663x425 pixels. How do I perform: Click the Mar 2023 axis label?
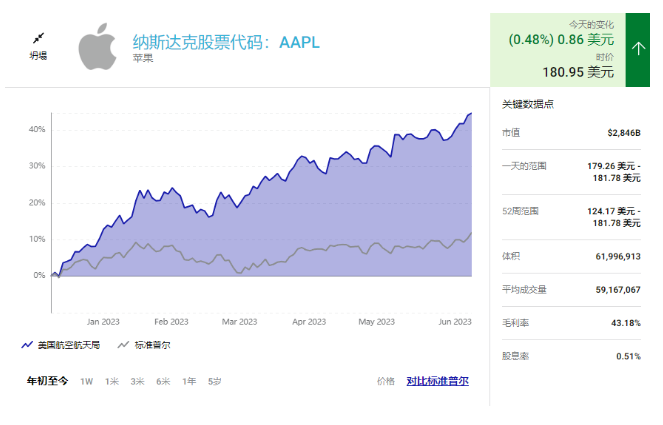point(239,322)
